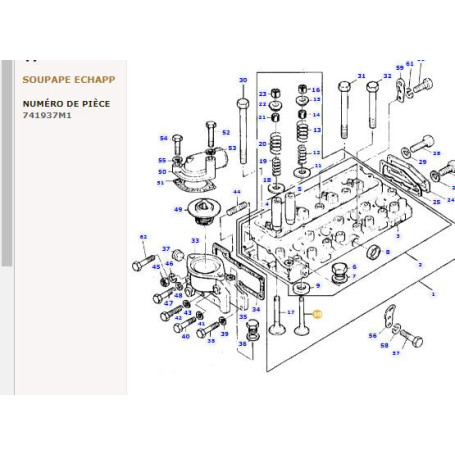
Task: Click callout 2 on the assembly outline
Action: click(x=420, y=265)
